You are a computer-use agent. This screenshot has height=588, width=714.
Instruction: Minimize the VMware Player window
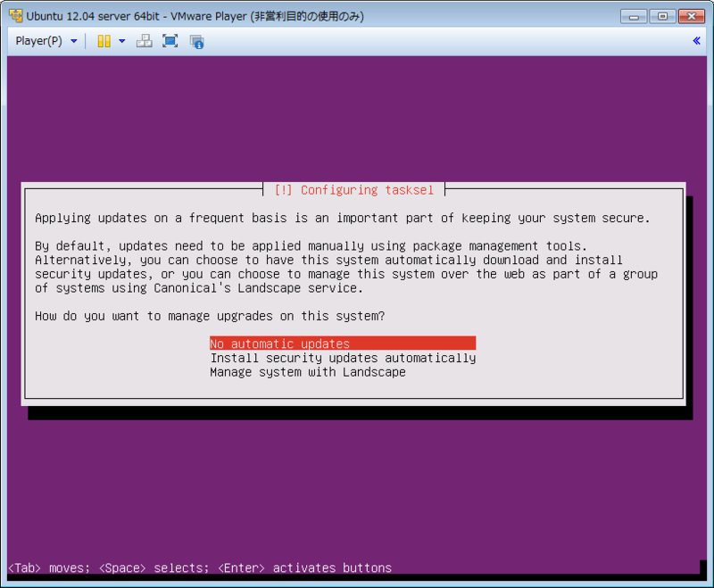coord(634,16)
